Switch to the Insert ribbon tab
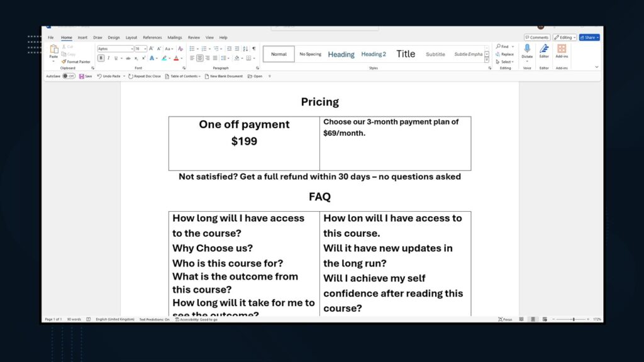The width and height of the screenshot is (644, 362). (x=82, y=38)
